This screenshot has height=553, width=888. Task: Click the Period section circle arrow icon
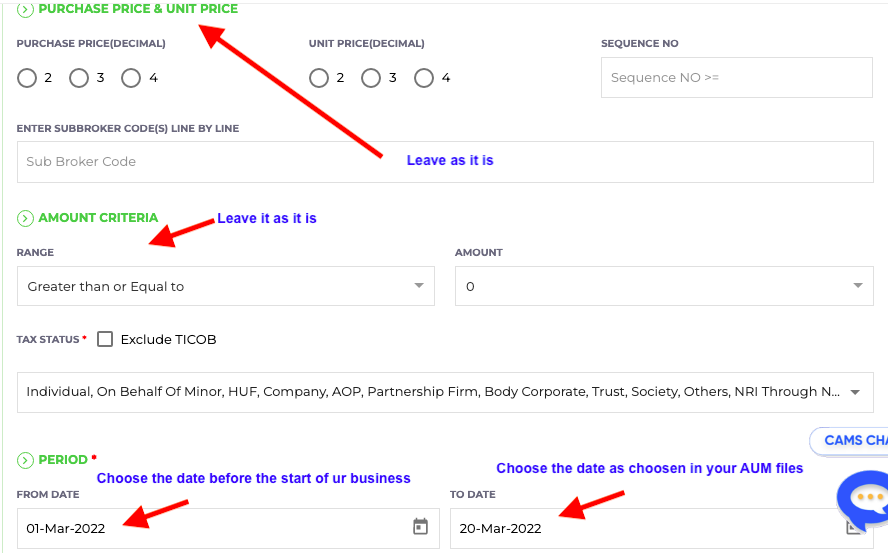[x=25, y=460]
